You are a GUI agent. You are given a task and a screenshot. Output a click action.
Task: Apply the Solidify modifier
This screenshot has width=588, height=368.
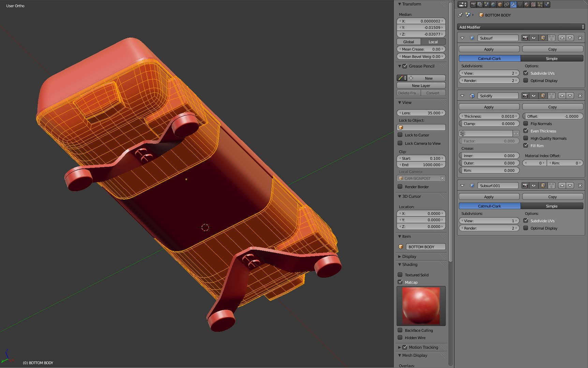489,107
